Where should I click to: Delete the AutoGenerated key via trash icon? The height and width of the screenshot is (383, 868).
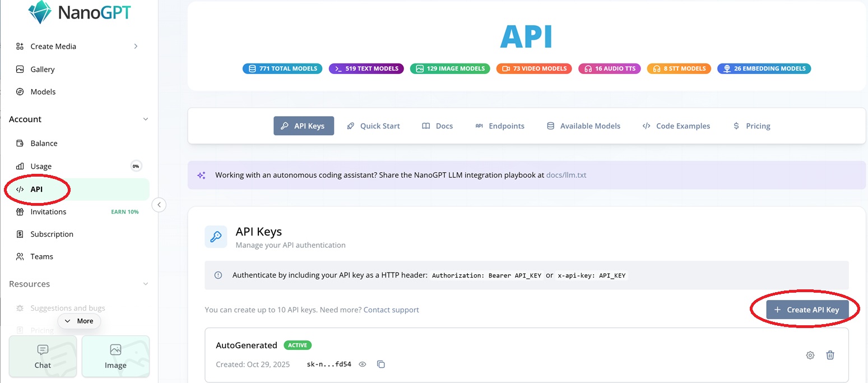click(x=830, y=355)
